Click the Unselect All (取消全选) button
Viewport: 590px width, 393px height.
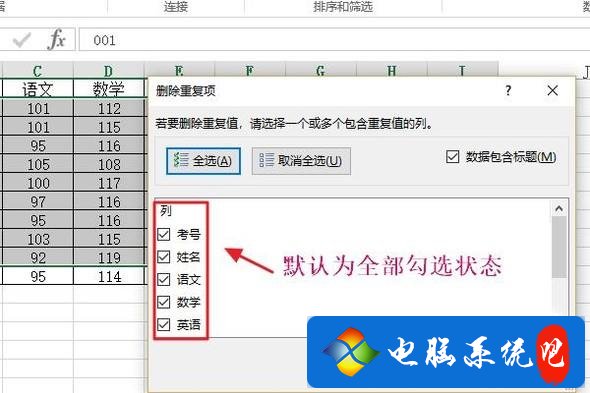(x=301, y=161)
